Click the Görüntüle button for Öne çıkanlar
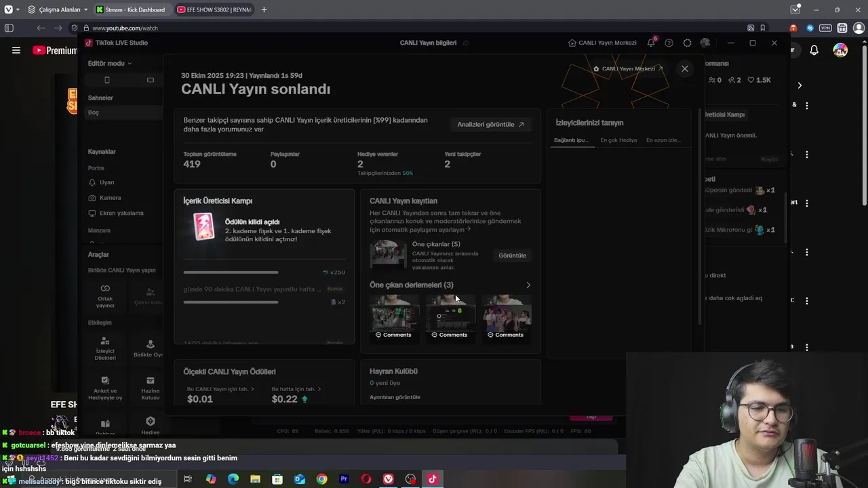Viewport: 868px width, 488px height. click(x=512, y=256)
